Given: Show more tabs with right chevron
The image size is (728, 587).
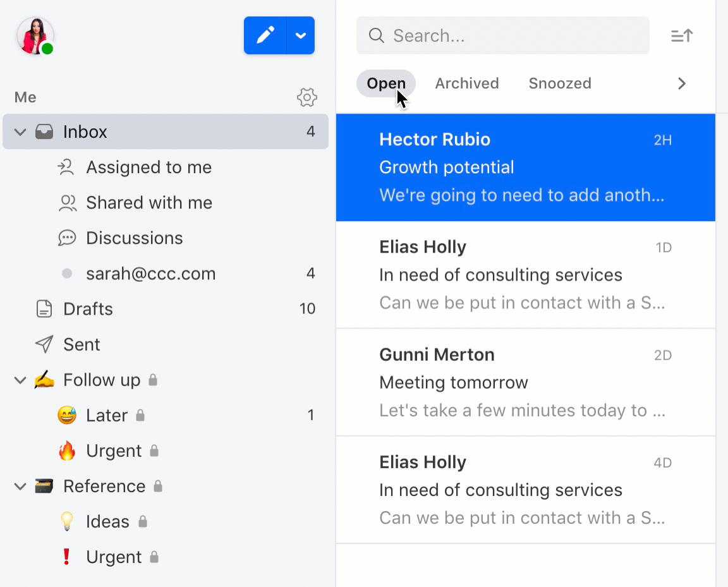Looking at the screenshot, I should click(682, 83).
